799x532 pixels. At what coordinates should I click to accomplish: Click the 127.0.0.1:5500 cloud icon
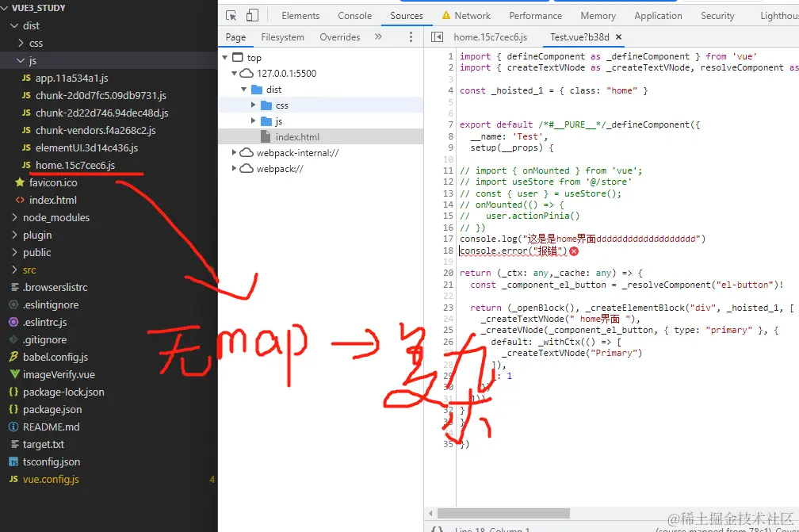247,74
